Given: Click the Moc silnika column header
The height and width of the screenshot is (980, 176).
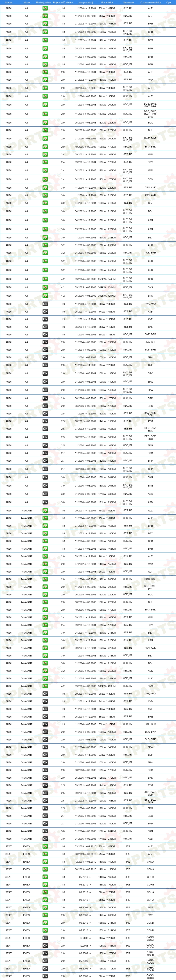Looking at the screenshot, I should point(107,2).
